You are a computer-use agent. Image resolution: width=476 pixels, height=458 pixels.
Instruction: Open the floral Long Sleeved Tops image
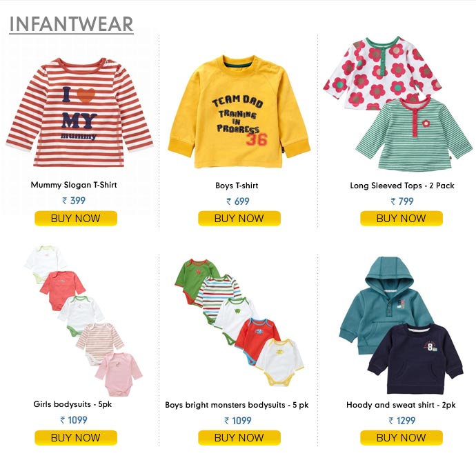[x=397, y=103]
